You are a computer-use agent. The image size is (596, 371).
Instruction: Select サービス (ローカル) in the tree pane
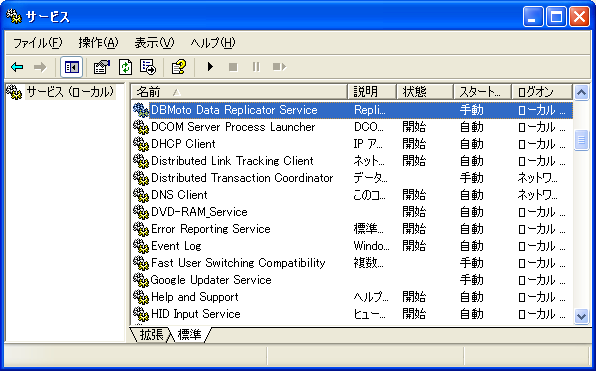pos(70,92)
